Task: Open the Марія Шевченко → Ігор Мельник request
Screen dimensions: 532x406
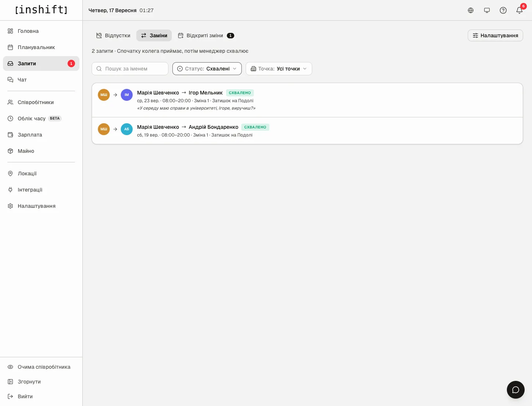Action: 307,100
